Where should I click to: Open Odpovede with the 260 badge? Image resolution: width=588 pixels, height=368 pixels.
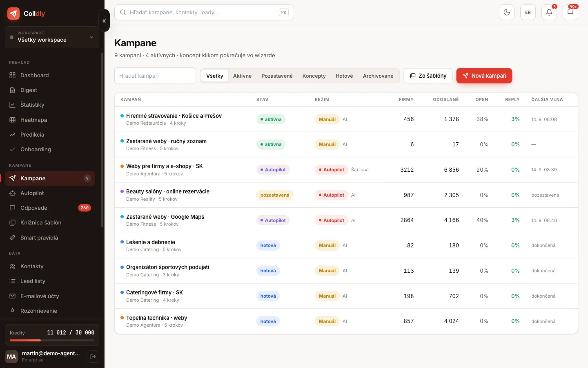[x=50, y=208]
